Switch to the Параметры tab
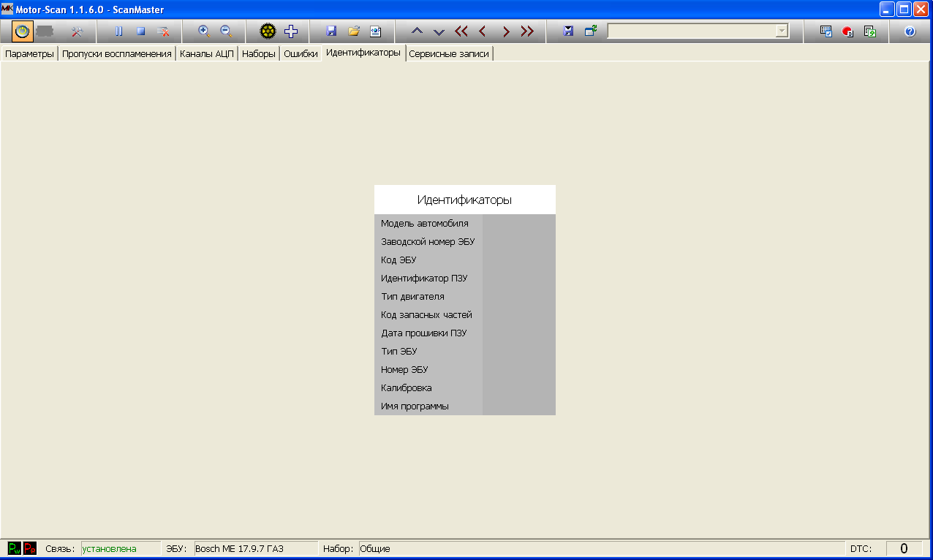Screen dimensions: 933x560 [x=29, y=54]
